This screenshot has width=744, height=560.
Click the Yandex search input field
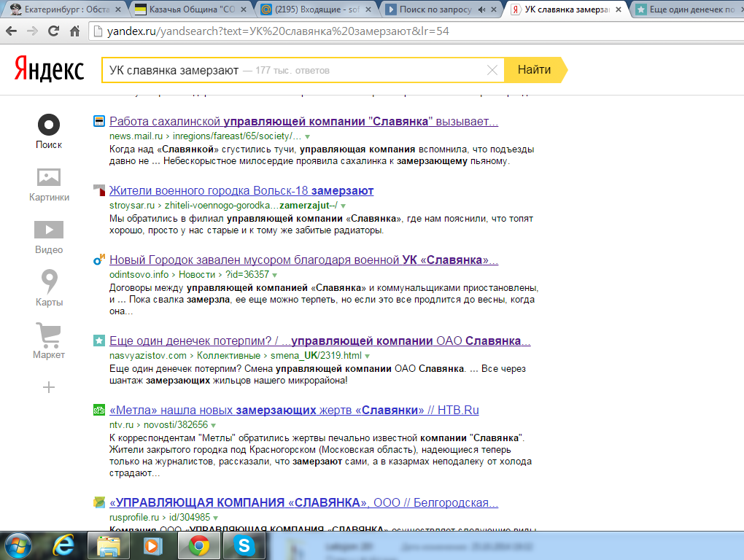tap(292, 71)
